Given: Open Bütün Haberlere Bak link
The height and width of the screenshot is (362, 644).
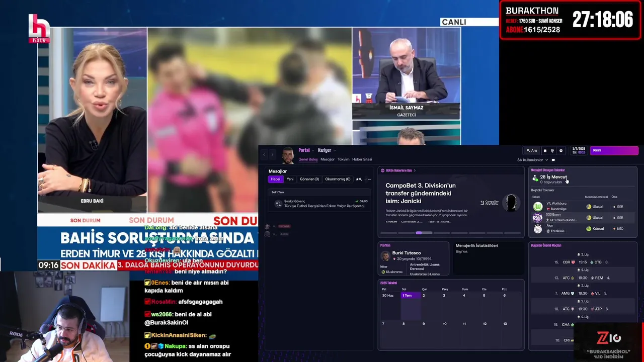Looking at the screenshot, I should pyautogui.click(x=398, y=170).
